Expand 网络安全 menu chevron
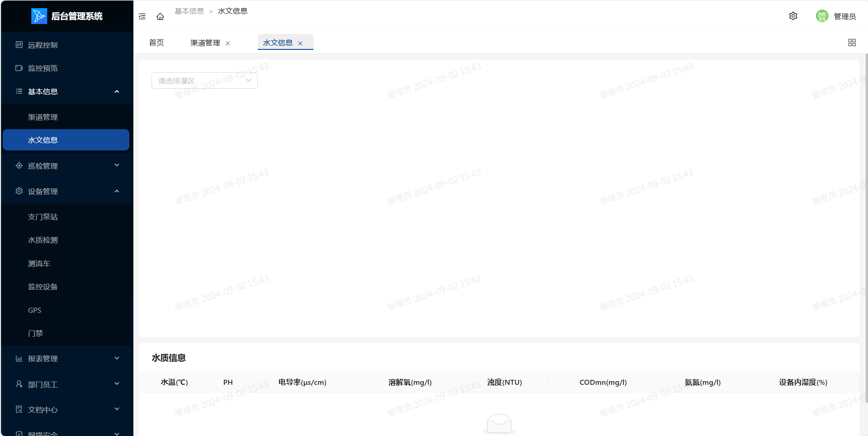The width and height of the screenshot is (868, 436). pyautogui.click(x=117, y=433)
